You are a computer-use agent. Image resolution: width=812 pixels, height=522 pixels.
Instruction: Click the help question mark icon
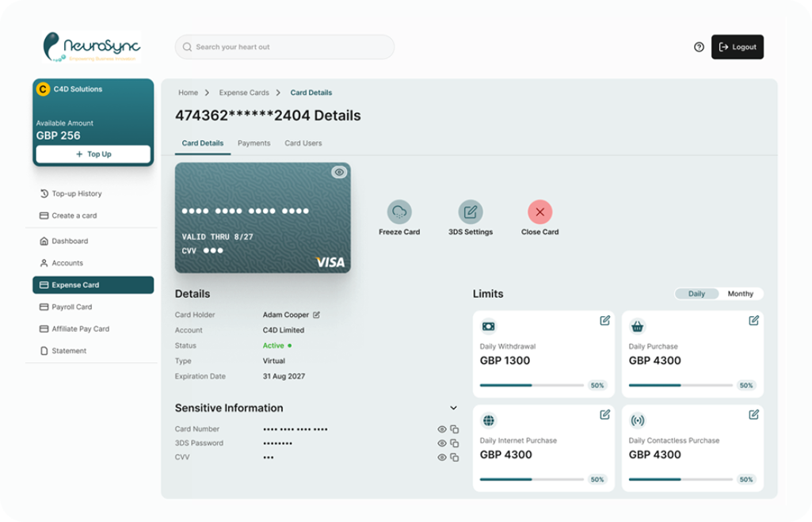699,48
